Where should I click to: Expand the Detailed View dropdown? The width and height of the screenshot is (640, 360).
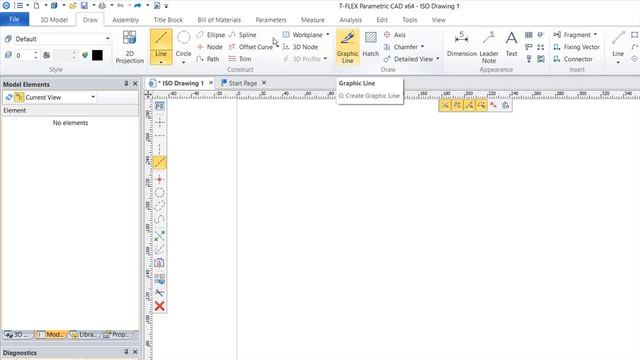[438, 59]
